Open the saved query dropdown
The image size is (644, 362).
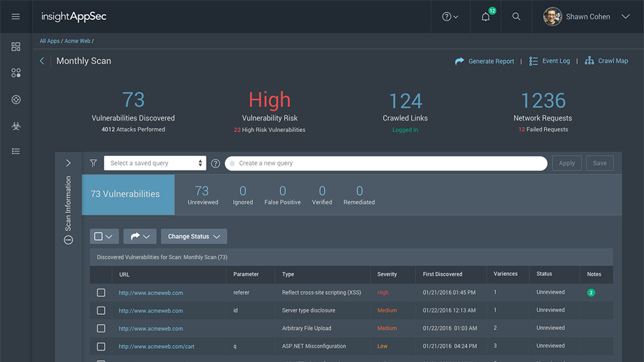pos(155,163)
